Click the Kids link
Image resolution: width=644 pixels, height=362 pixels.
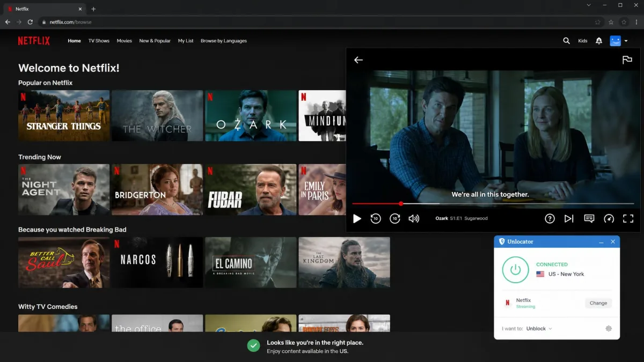[x=583, y=41]
